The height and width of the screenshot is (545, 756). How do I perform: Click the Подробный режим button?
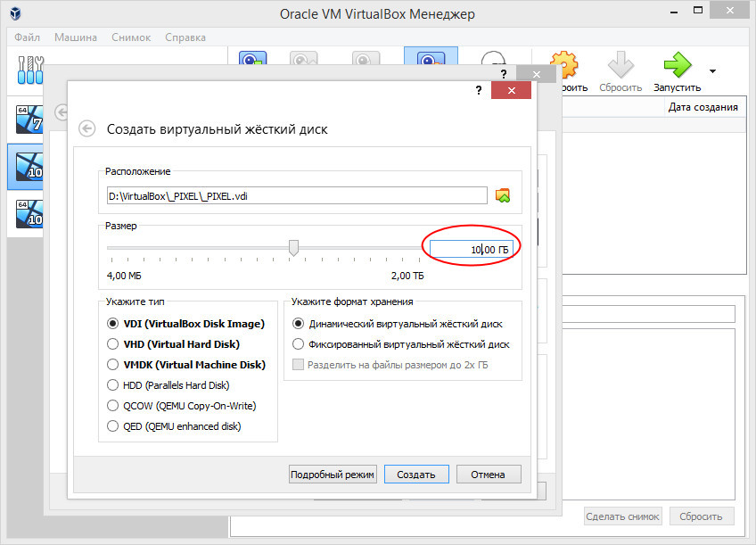pyautogui.click(x=333, y=475)
